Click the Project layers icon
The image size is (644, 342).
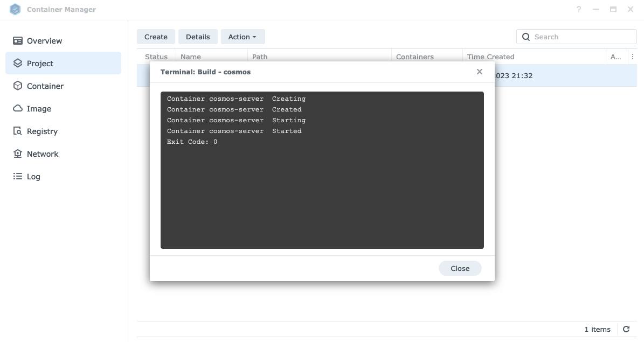pos(18,64)
